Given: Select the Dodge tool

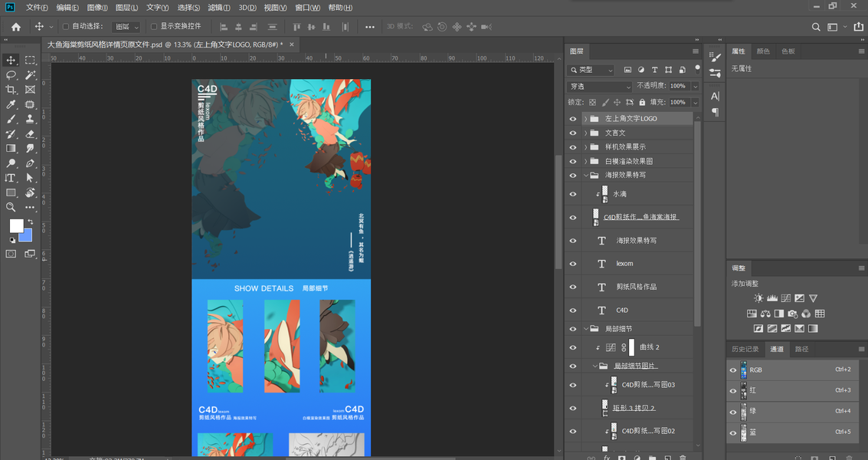Looking at the screenshot, I should click(11, 163).
